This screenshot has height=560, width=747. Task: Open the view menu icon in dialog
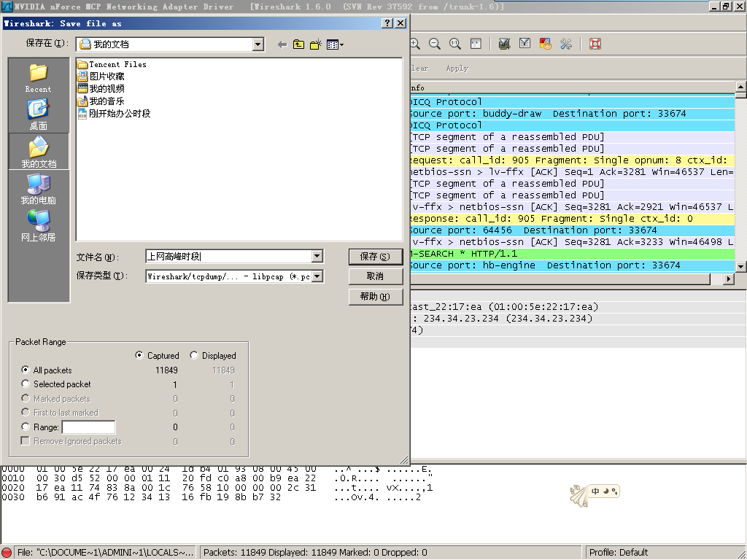point(335,44)
